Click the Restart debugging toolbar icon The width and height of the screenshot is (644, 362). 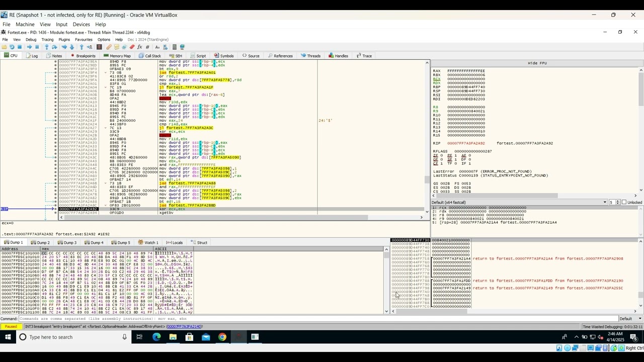coord(12,47)
